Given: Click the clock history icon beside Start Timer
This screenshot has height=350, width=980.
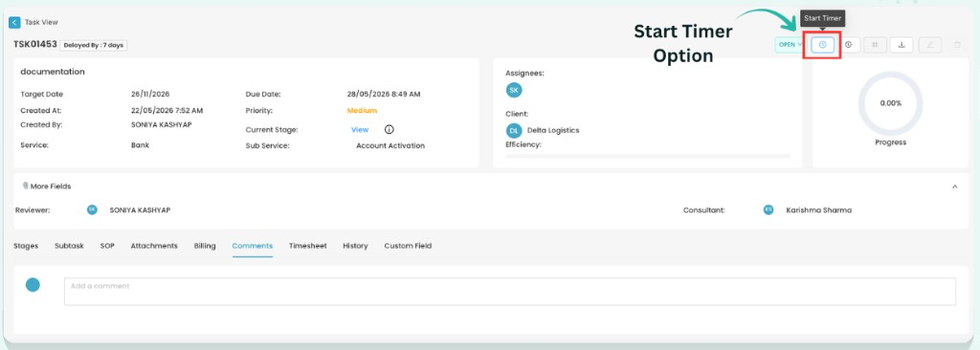Looking at the screenshot, I should click(848, 45).
